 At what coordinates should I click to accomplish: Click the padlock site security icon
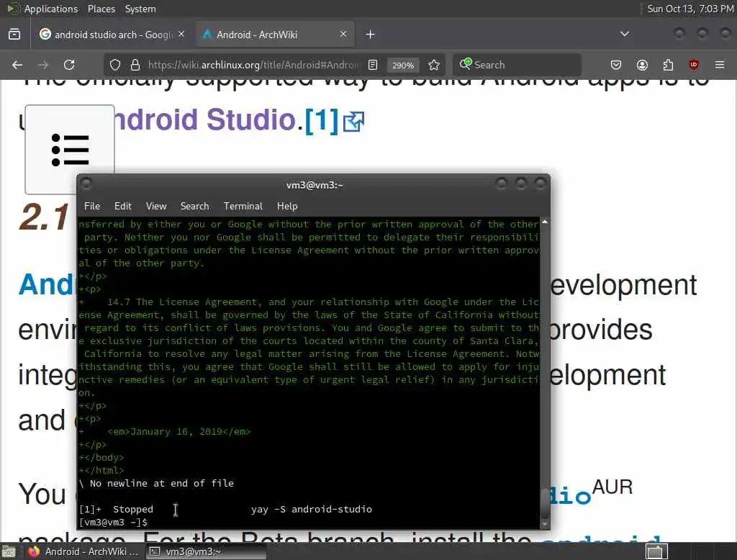(x=135, y=65)
